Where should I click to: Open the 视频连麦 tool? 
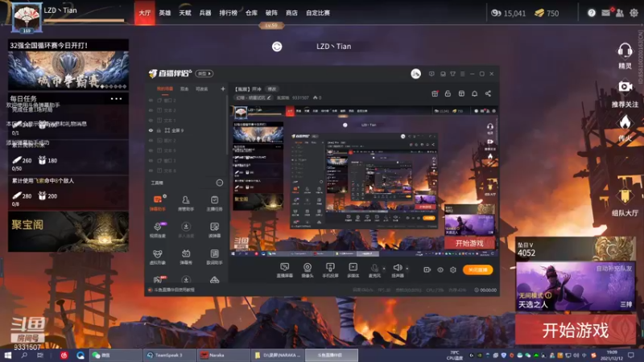(157, 230)
